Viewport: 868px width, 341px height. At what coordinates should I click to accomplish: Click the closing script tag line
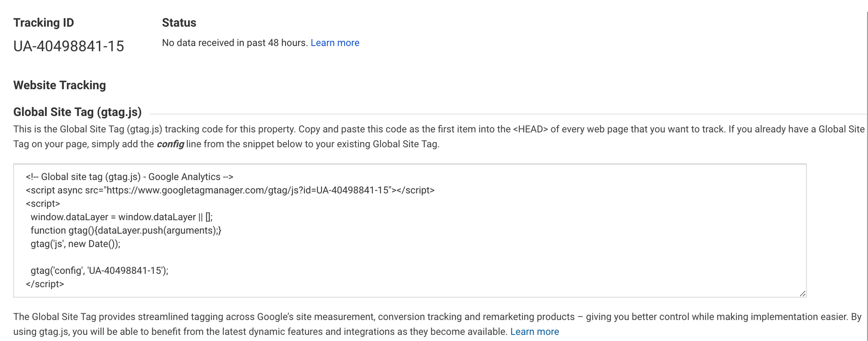[45, 284]
